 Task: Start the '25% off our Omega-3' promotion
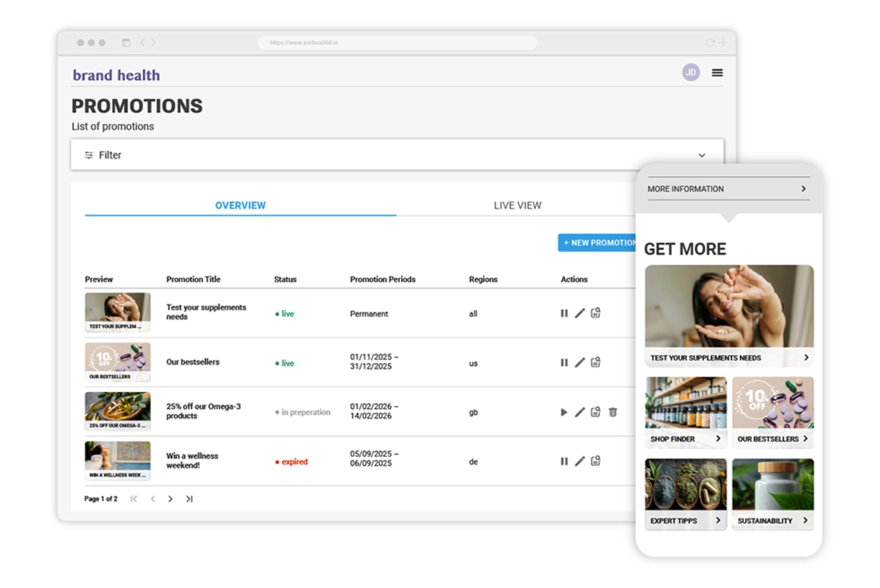564,412
